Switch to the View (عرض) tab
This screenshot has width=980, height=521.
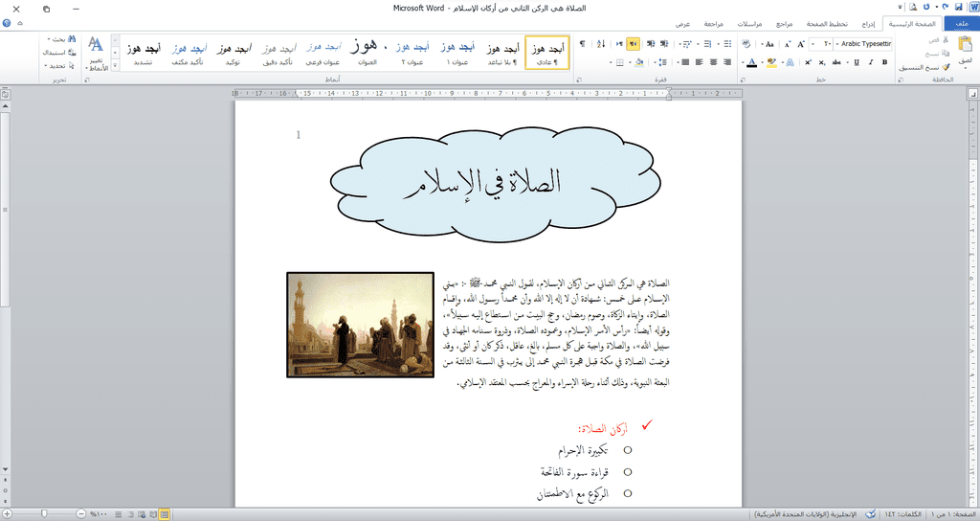[682, 24]
